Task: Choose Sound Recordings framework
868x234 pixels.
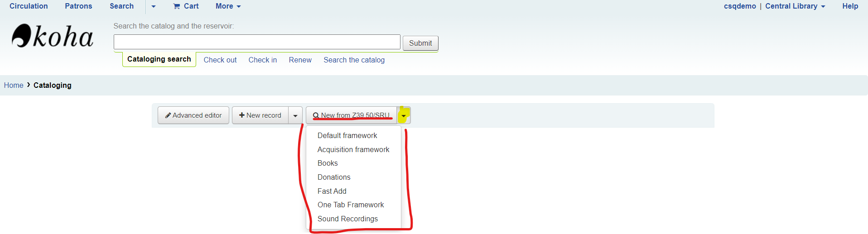Action: point(347,219)
